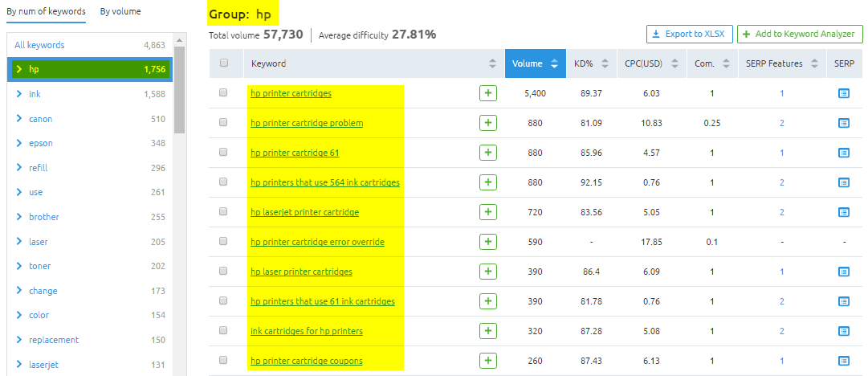Expand the 'laser' keyword group
This screenshot has width=868, height=376.
[19, 242]
